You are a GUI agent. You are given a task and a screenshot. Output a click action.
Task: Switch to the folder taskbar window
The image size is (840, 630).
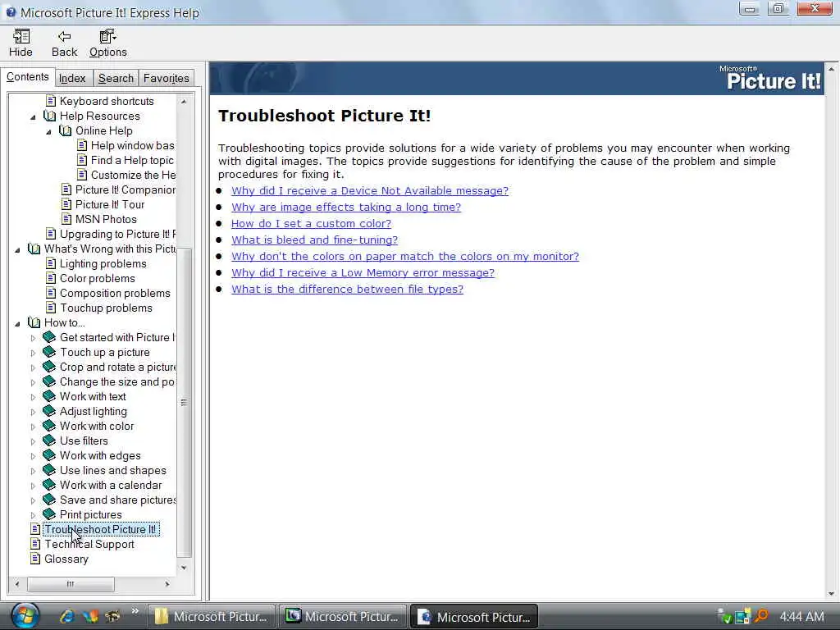pos(212,617)
